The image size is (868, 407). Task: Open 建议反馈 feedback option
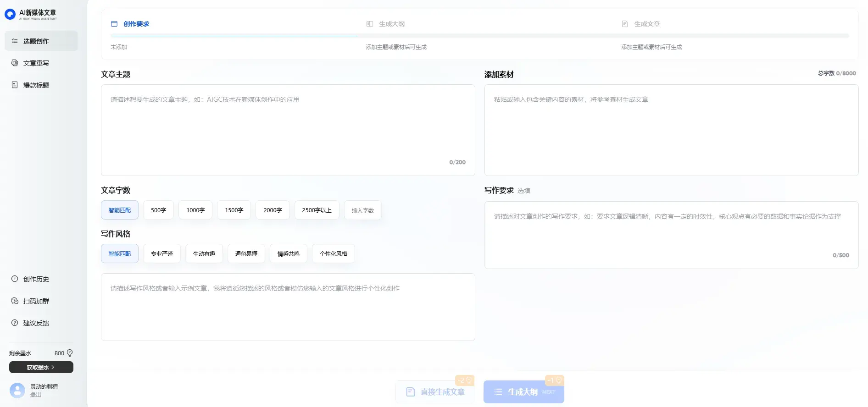click(x=36, y=323)
